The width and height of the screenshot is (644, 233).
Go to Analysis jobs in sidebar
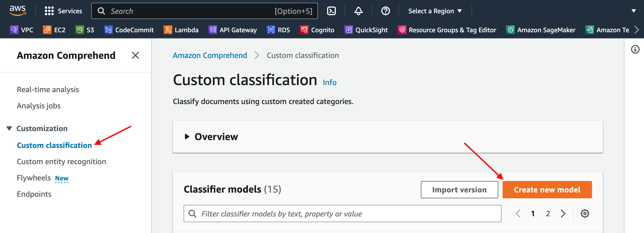[x=39, y=106]
